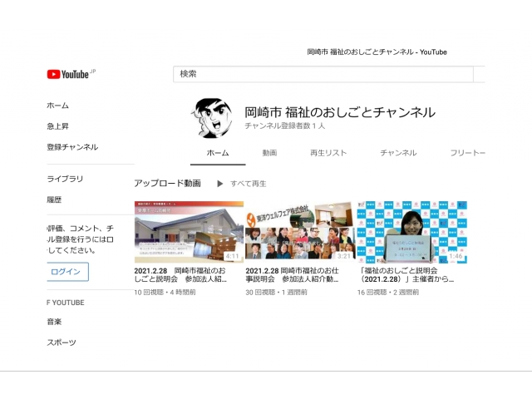This screenshot has height=399, width=532.
Task: Open 急上昇 trending in sidebar
Action: [x=58, y=126]
